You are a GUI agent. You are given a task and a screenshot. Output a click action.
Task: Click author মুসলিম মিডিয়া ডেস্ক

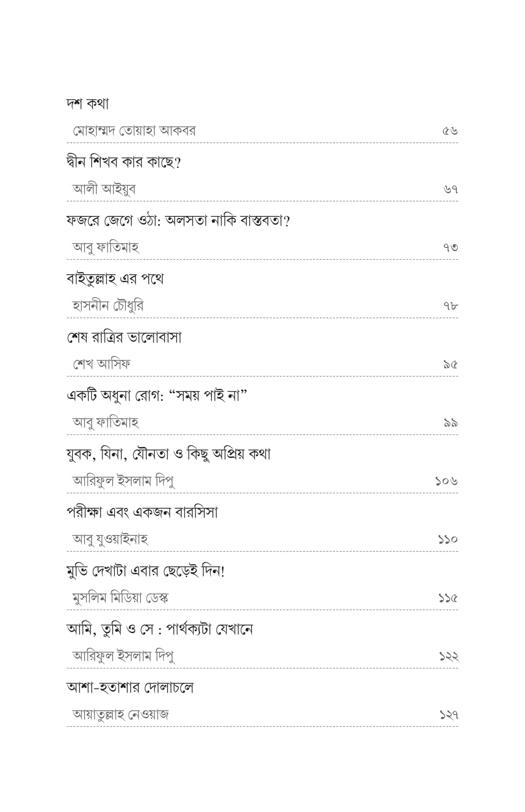click(120, 598)
